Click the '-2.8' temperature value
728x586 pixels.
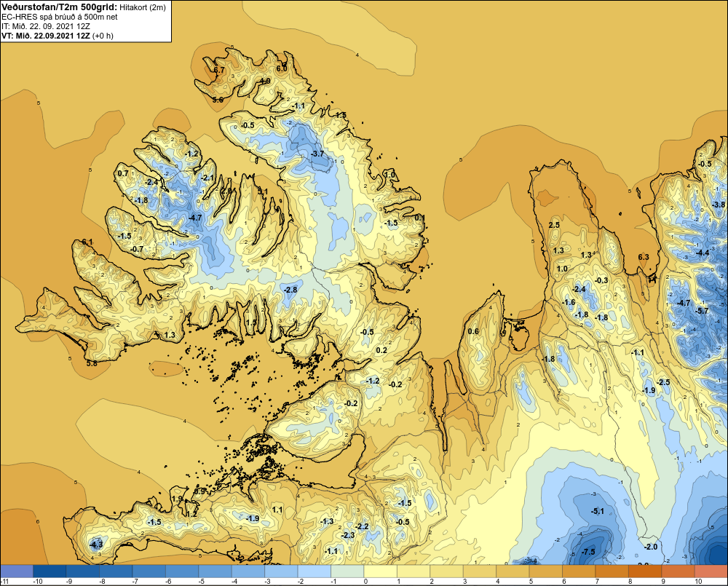pos(290,290)
